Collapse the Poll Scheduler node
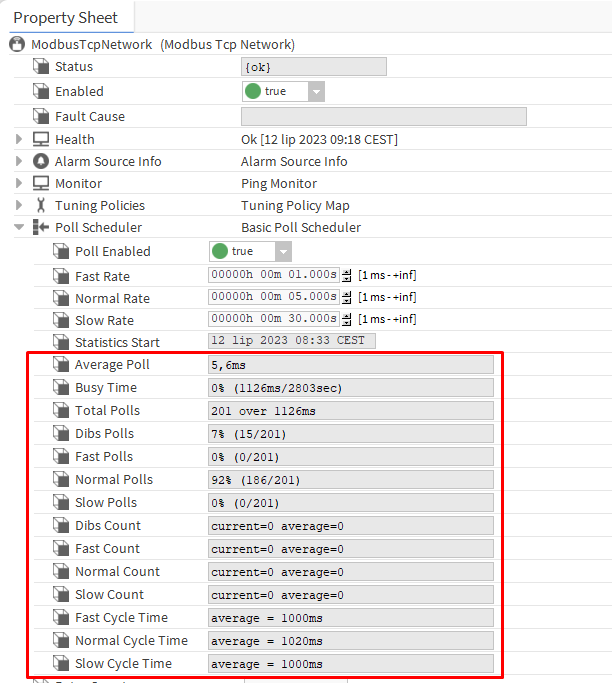Viewport: 612px width, 683px height. [19, 227]
